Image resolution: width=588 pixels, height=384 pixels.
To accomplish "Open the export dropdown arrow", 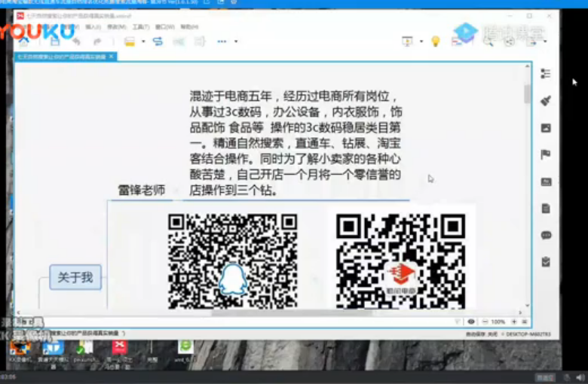I will tap(545, 41).
